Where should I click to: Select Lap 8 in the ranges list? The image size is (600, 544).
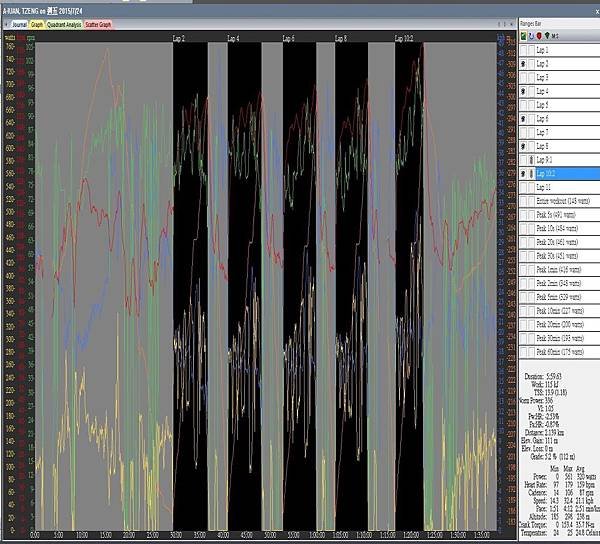559,146
